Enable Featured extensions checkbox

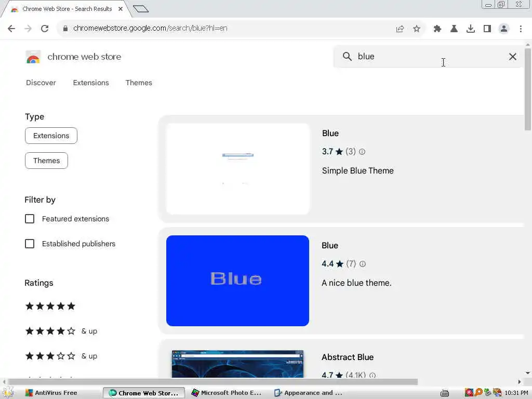click(x=30, y=219)
